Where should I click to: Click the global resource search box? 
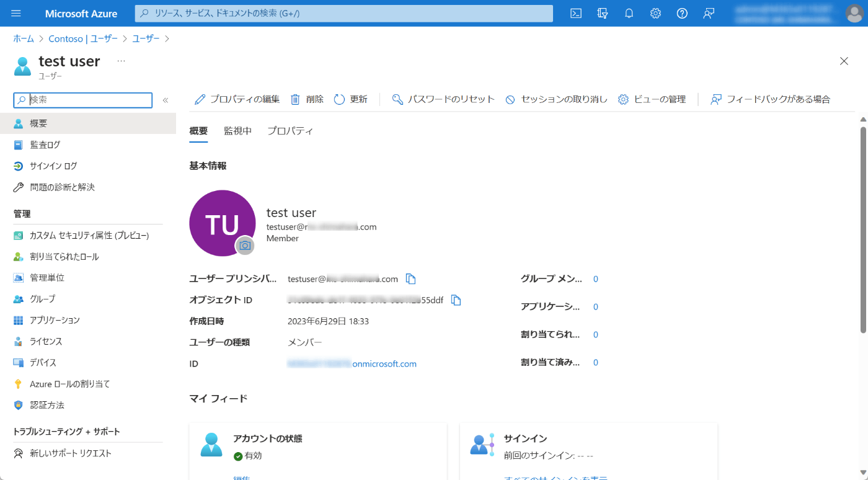click(x=343, y=13)
